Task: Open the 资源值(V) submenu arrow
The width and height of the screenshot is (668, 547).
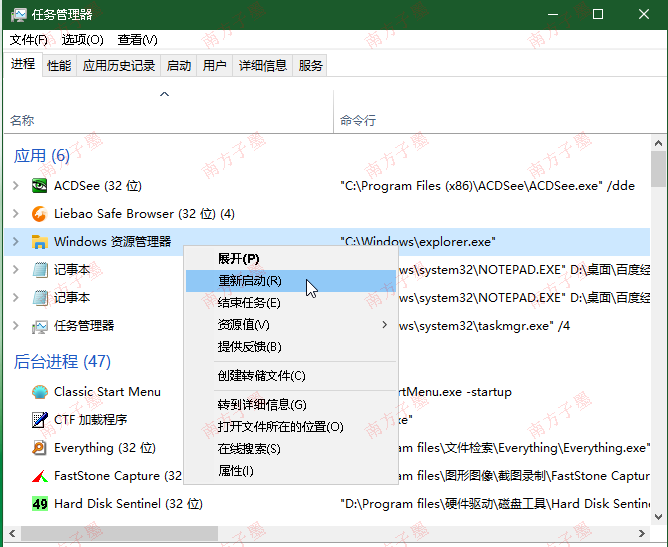Action: [385, 325]
